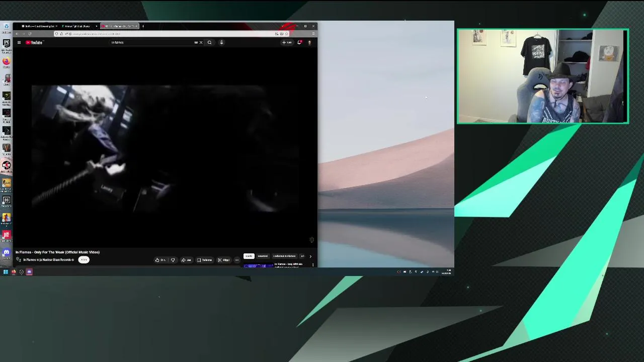Open the Firefox desktop shortcut
The image size is (644, 362).
(x=6, y=62)
